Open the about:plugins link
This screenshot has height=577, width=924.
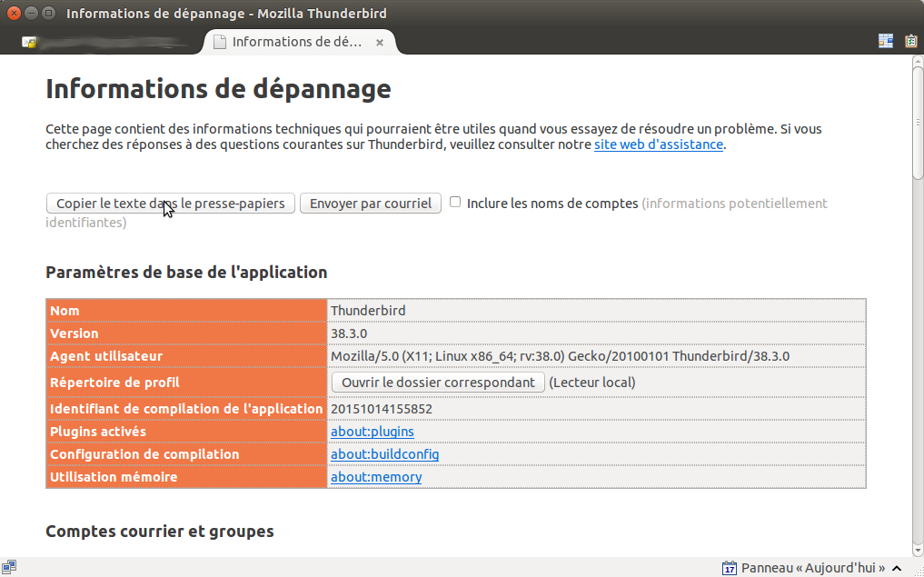tap(372, 432)
